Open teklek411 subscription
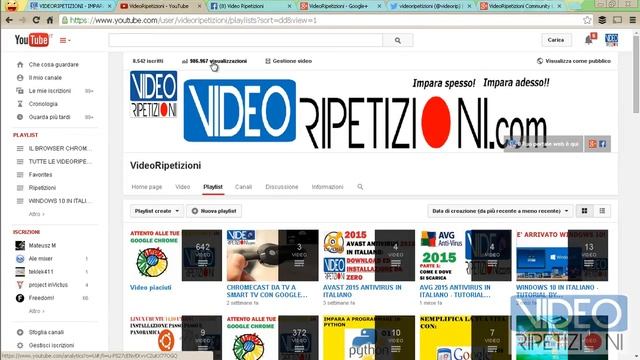 click(41, 271)
